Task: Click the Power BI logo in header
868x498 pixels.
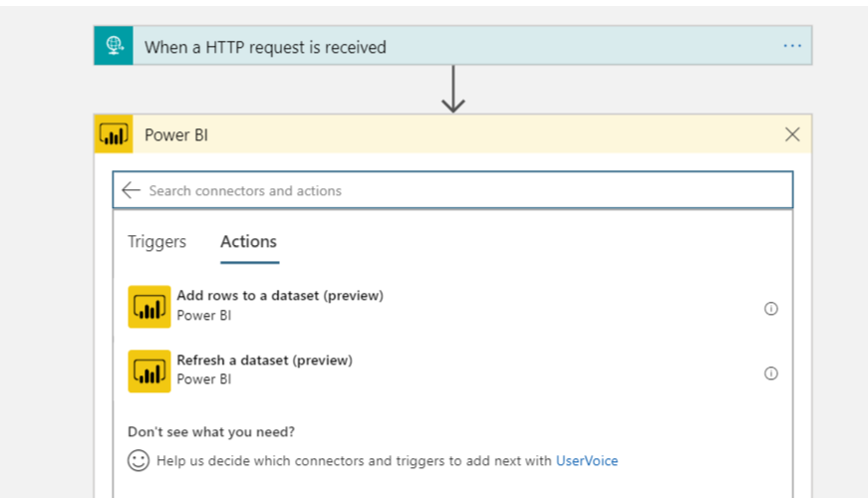Action: tap(114, 134)
